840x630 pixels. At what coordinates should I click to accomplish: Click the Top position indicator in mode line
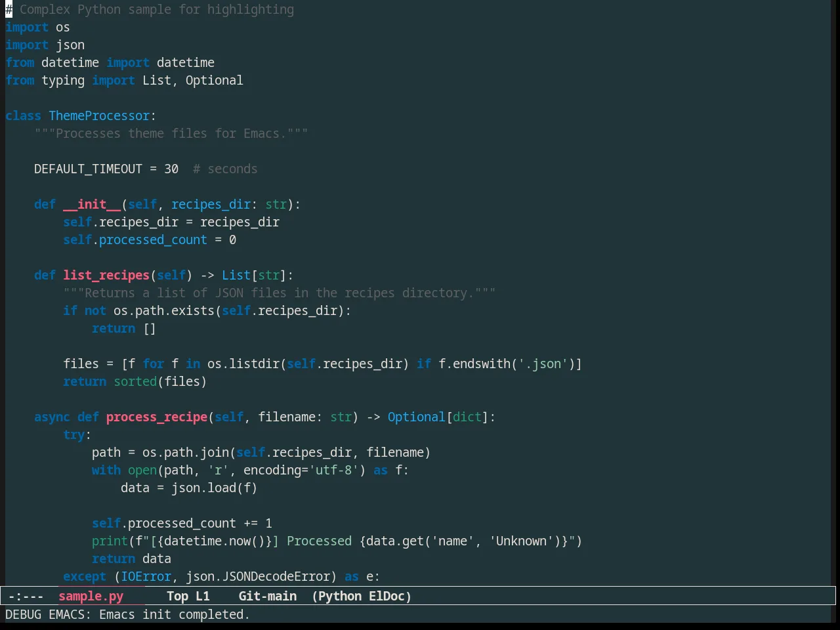tap(177, 596)
